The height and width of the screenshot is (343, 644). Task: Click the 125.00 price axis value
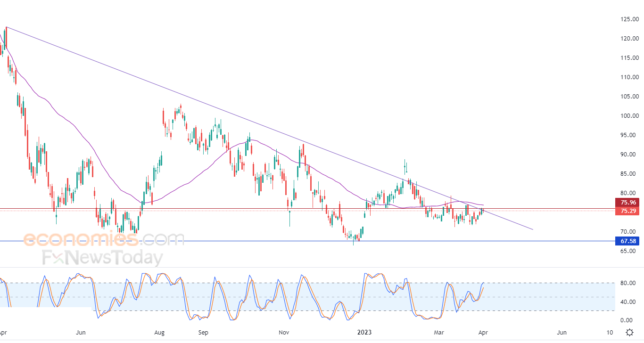(629, 19)
